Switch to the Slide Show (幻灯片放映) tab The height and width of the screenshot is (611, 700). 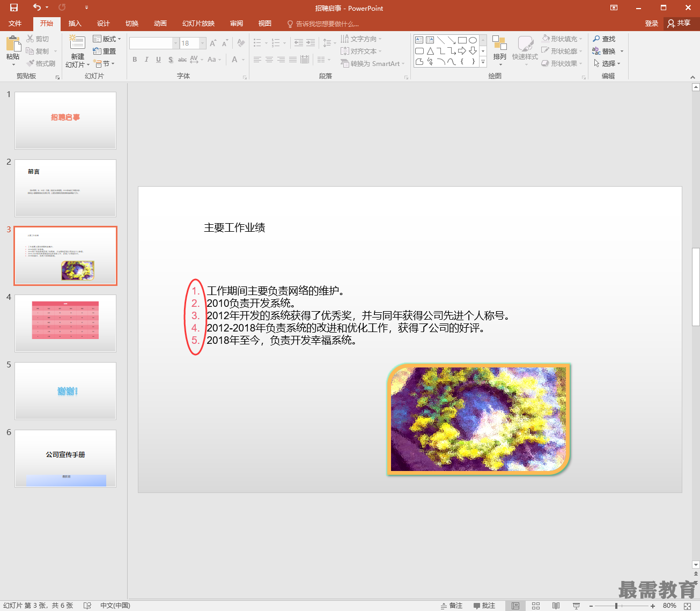pos(198,23)
